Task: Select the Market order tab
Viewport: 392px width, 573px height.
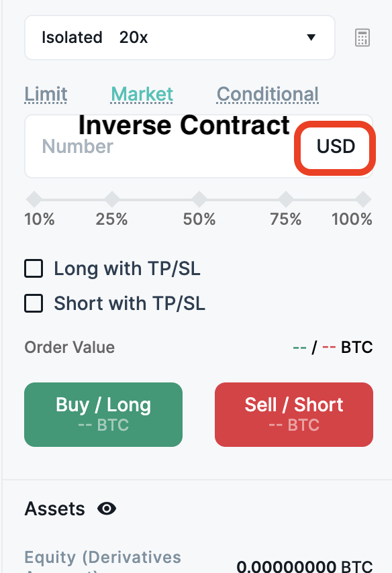Action: pyautogui.click(x=142, y=94)
